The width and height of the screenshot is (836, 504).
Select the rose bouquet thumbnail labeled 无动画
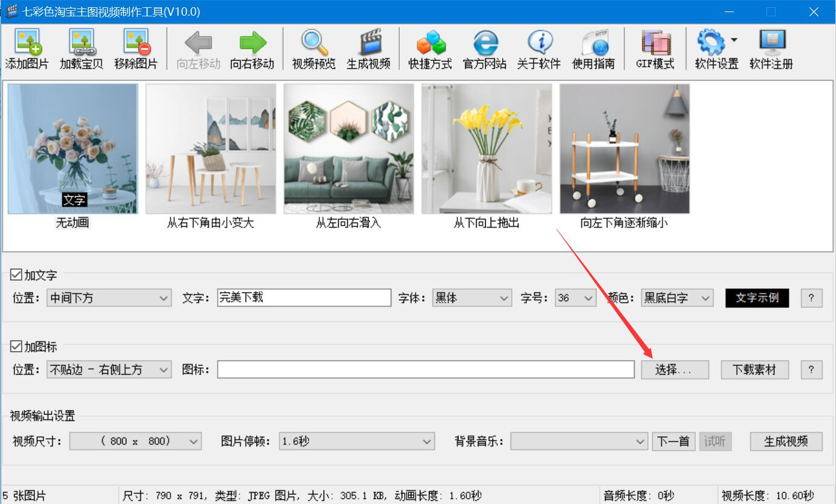[x=73, y=149]
